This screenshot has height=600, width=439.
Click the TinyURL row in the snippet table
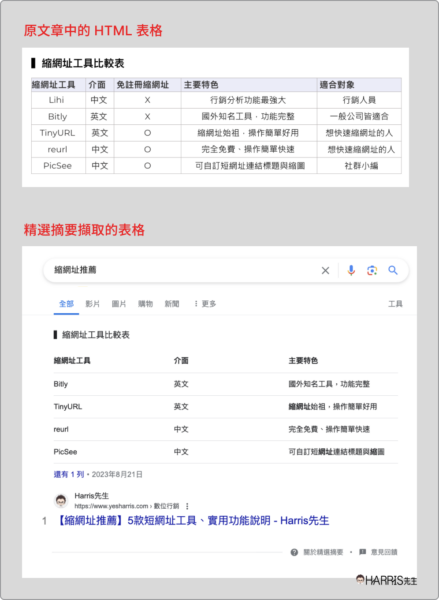[225, 407]
